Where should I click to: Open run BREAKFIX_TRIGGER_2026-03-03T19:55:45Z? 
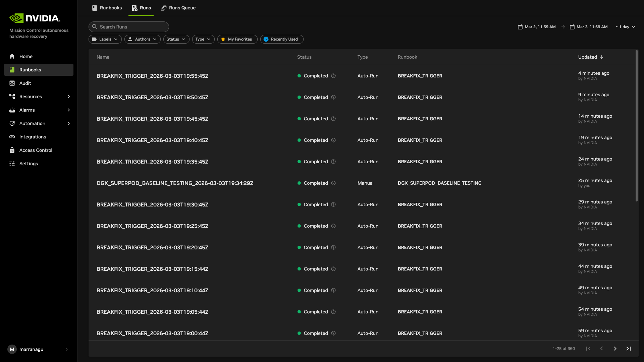tap(152, 76)
